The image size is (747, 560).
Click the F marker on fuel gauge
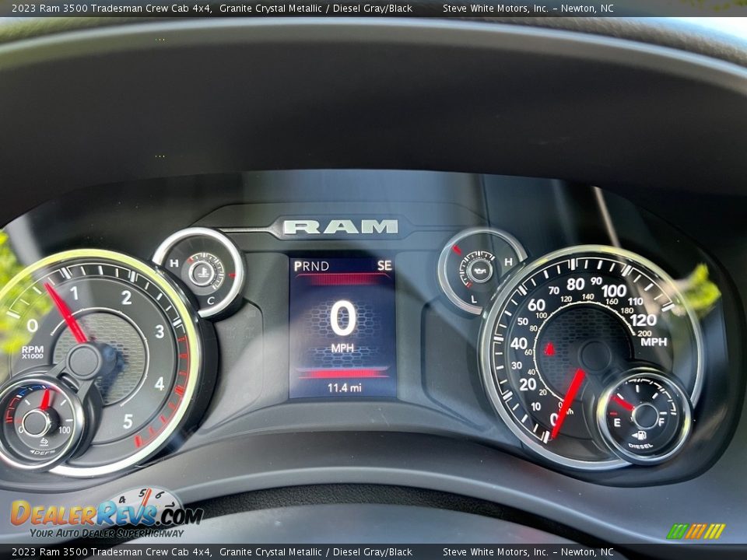click(x=661, y=422)
